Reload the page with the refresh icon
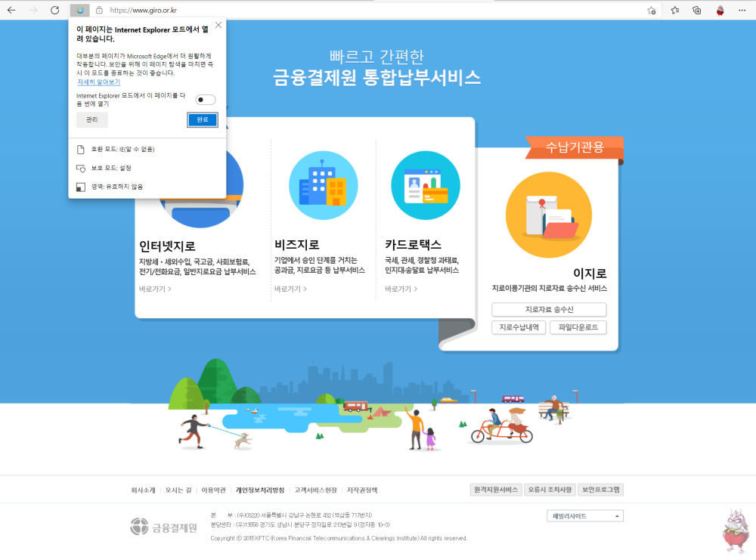Viewport: 756px width, 560px height. [54, 10]
